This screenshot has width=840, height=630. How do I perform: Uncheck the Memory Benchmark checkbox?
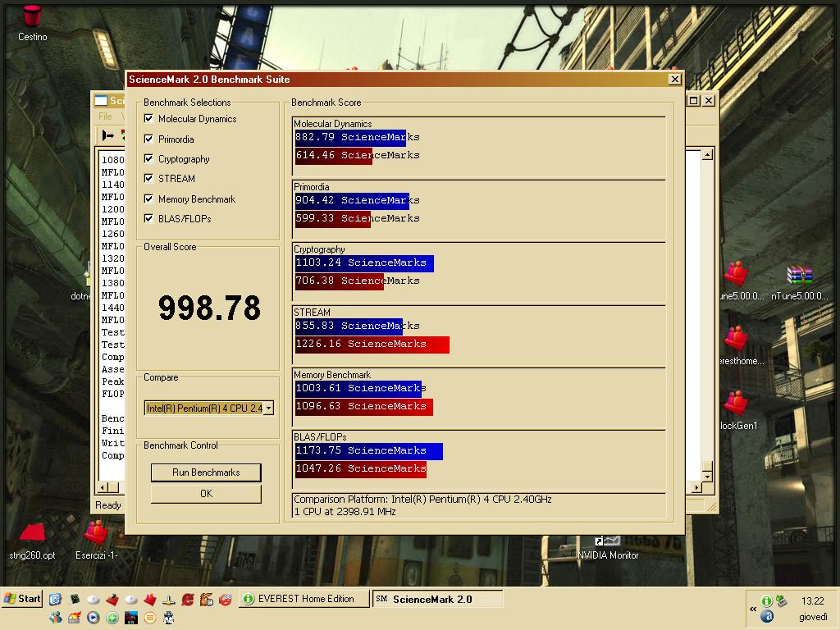pyautogui.click(x=149, y=199)
